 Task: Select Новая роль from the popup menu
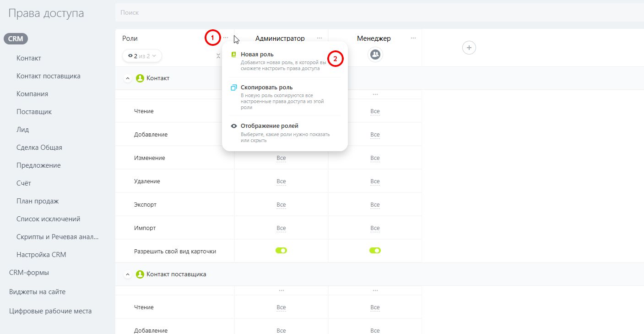[257, 55]
